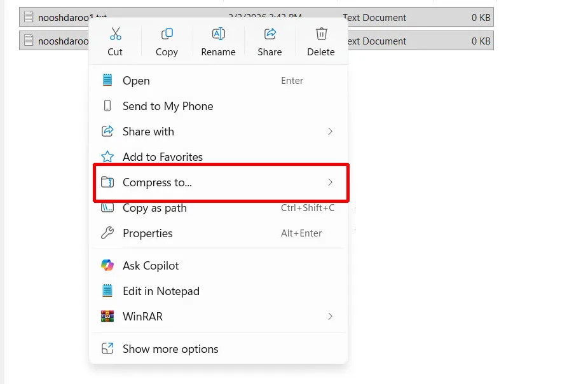The image size is (588, 384).
Task: Click the Add to Favorites star icon
Action: click(107, 157)
